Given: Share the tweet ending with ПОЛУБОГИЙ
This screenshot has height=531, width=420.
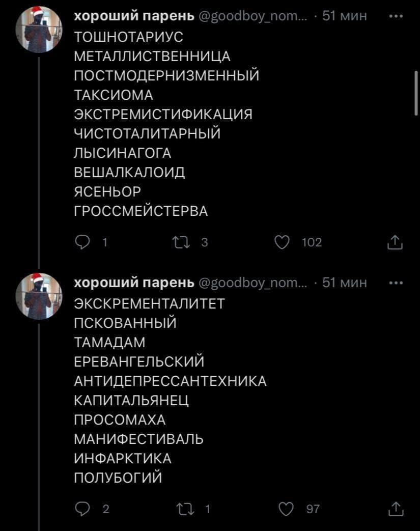Looking at the screenshot, I should [x=395, y=508].
